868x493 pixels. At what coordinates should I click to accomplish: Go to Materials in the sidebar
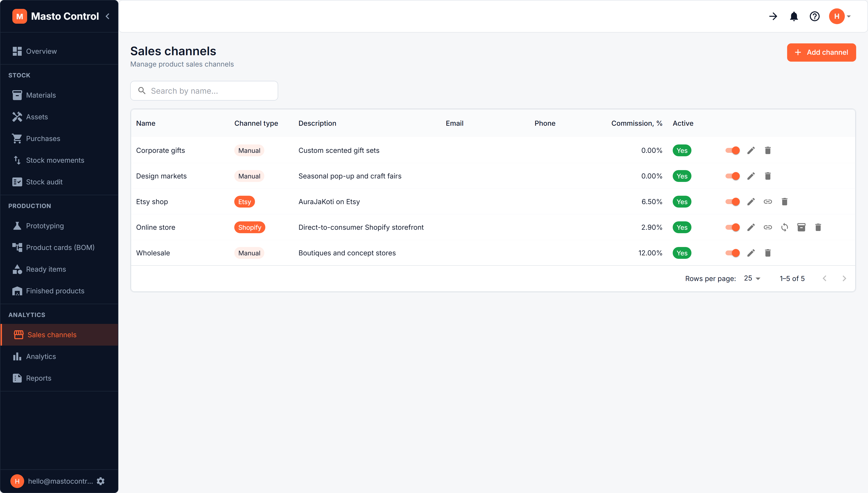59,95
